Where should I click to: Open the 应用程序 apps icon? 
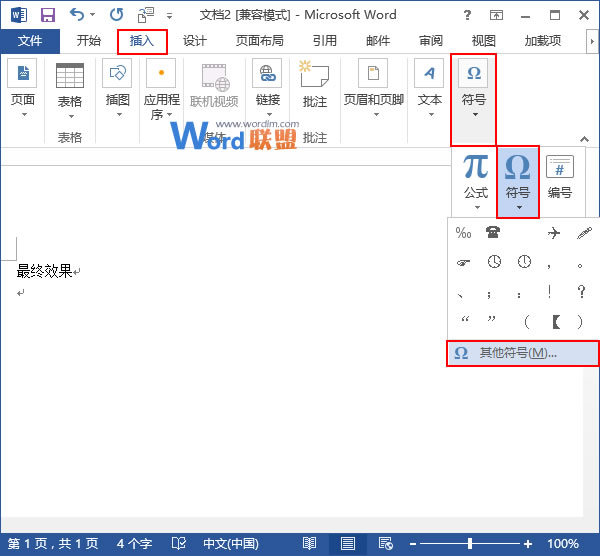161,73
